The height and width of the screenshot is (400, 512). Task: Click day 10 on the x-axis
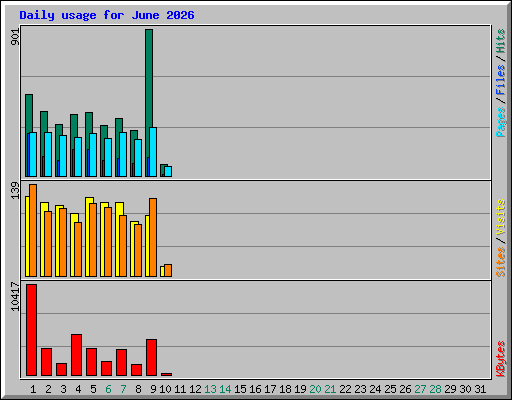tap(165, 389)
